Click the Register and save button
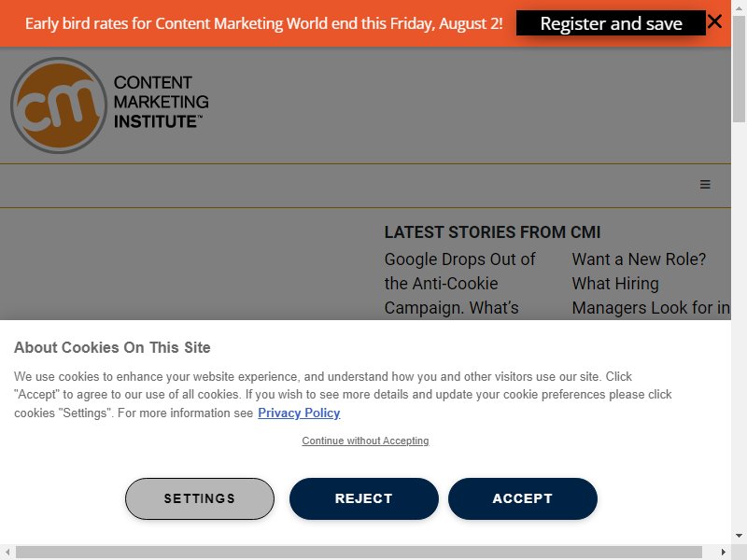The width and height of the screenshot is (747, 560). point(611,22)
